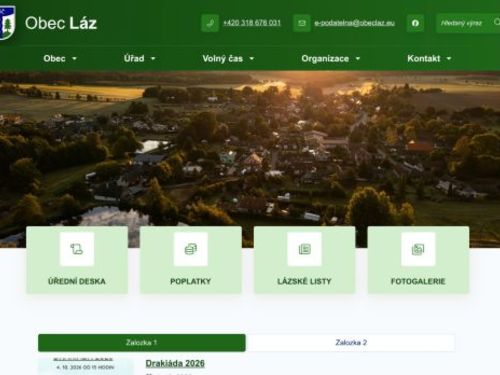500x375 pixels.
Task: Expand the Obec menu dropdown arrow
Action: pos(74,59)
